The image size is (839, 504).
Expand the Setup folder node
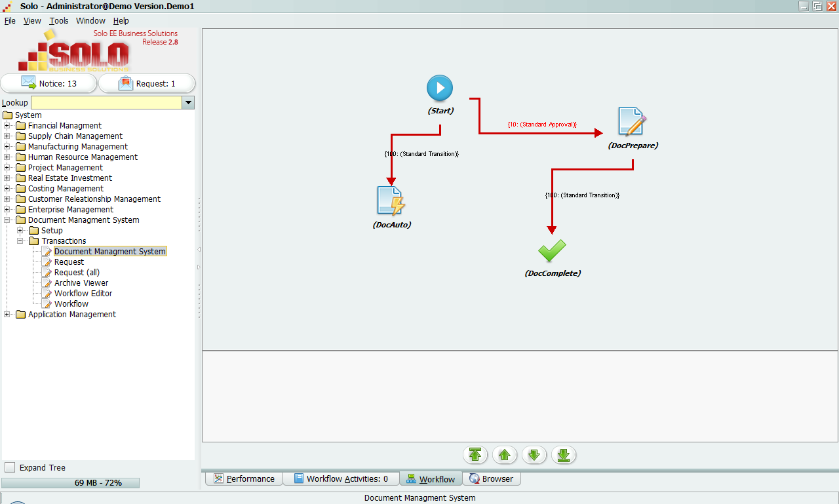(20, 231)
